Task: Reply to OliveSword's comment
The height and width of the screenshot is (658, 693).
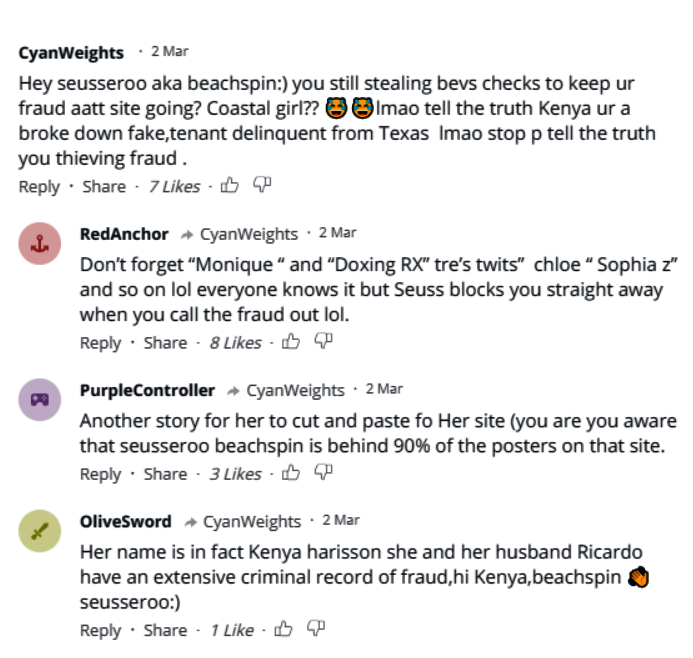Action: click(x=100, y=630)
